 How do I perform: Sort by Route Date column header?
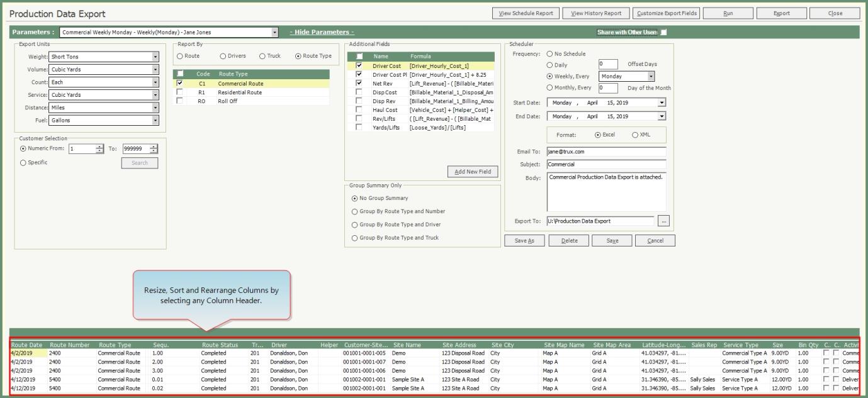coord(26,345)
